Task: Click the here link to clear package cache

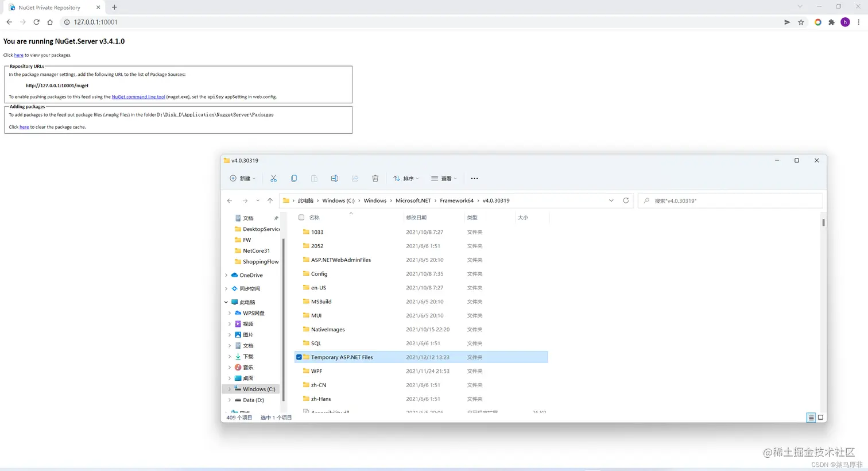Action: coord(24,127)
